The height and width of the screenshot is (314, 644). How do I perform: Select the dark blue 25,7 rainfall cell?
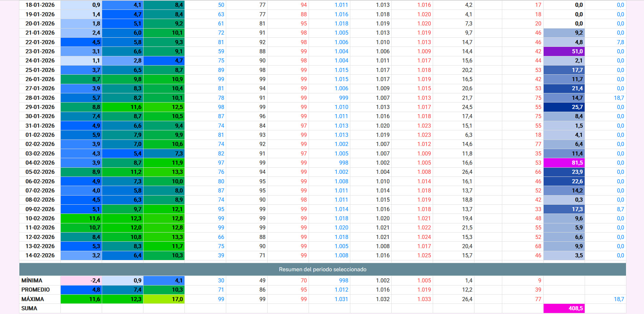(x=564, y=107)
